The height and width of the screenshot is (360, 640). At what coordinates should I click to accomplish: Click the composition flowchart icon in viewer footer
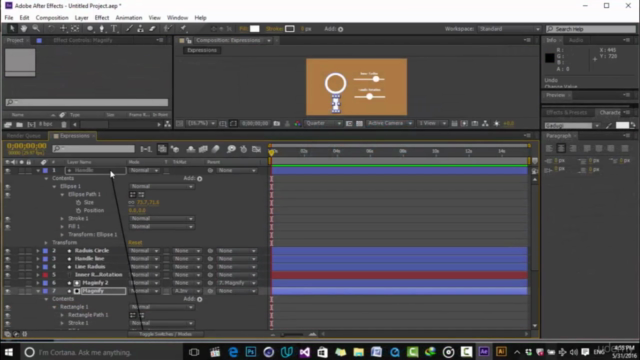(x=485, y=123)
